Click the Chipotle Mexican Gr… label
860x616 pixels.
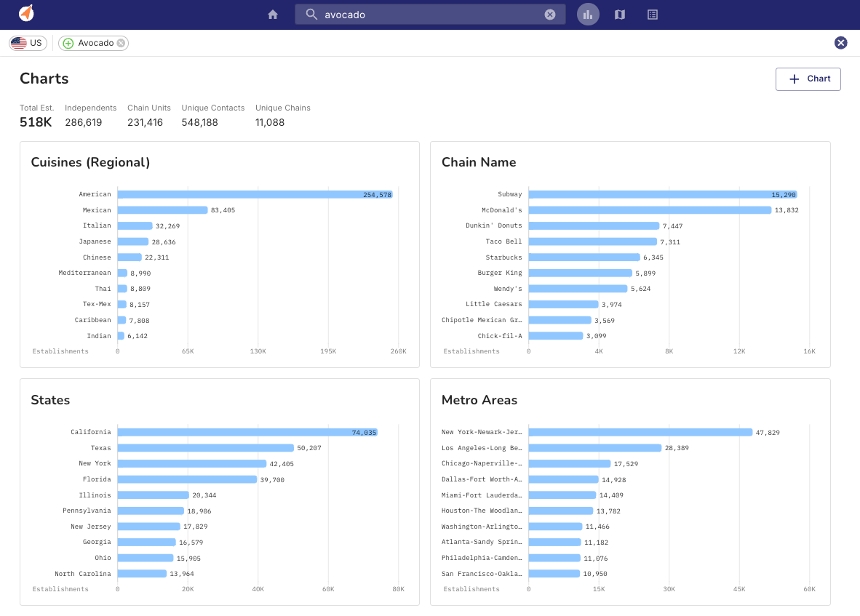click(x=482, y=320)
